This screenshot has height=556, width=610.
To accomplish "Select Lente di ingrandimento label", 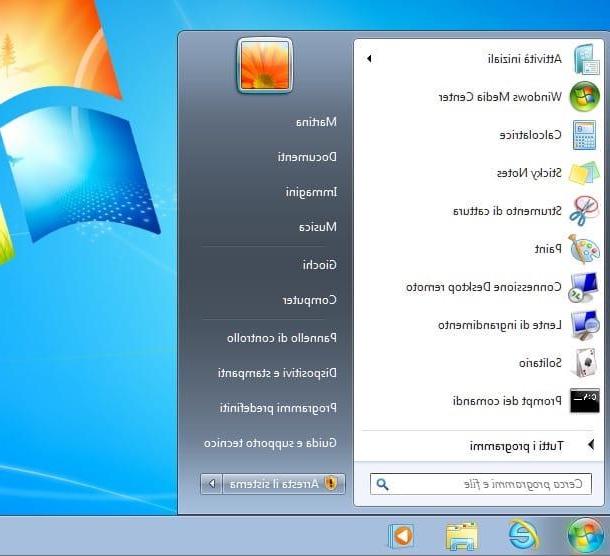I will pyautogui.click(x=500, y=325).
